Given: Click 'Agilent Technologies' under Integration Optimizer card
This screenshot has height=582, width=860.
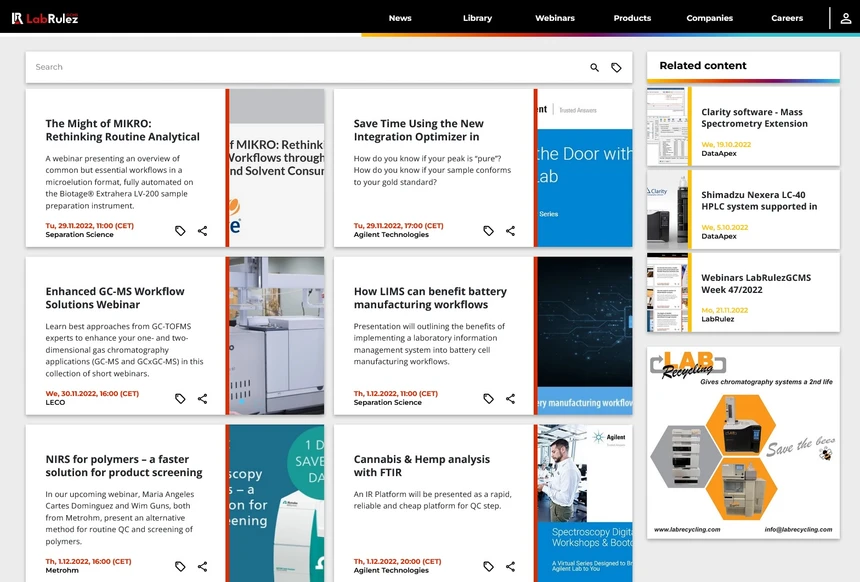Looking at the screenshot, I should (391, 235).
